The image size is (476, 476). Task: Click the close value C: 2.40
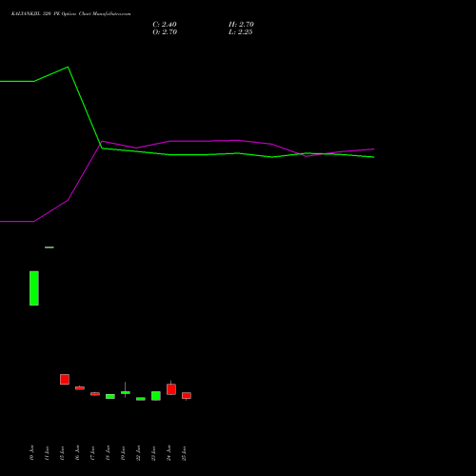[165, 25]
